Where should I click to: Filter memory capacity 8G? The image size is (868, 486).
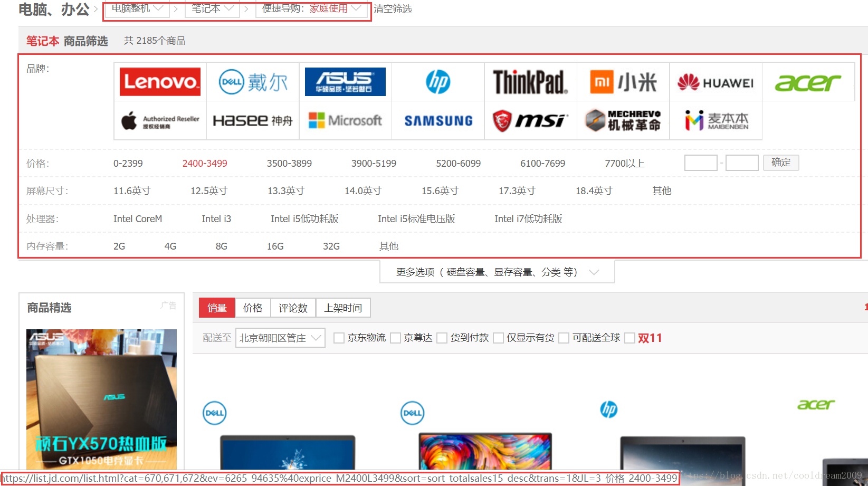click(221, 246)
